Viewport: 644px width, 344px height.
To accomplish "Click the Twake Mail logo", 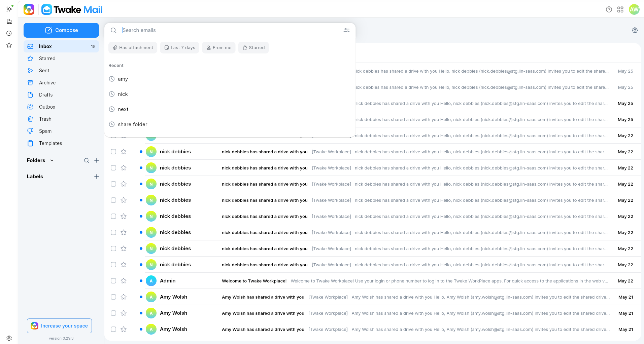I will [72, 9].
